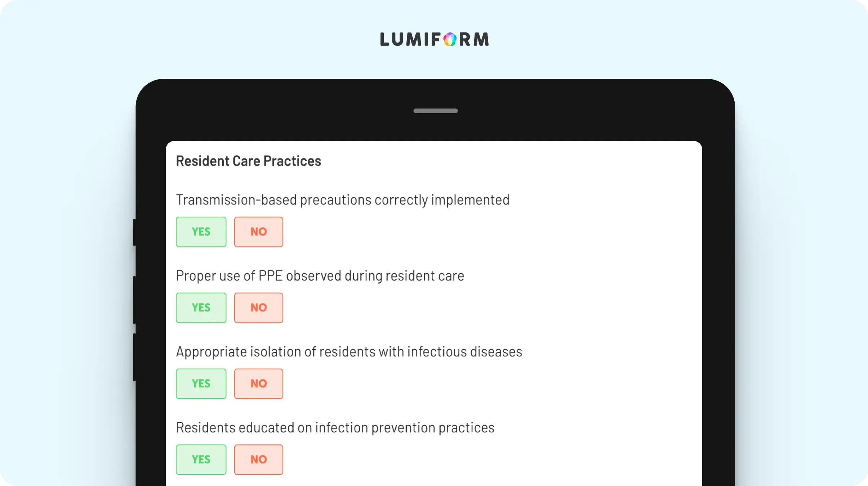The height and width of the screenshot is (486, 868).
Task: Tap the tablet speaker bar at top
Action: click(x=435, y=111)
